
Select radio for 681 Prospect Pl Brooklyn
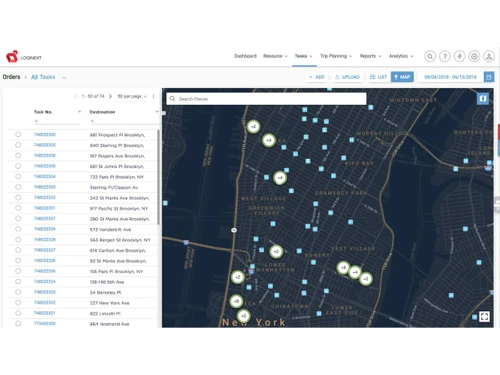pos(18,134)
